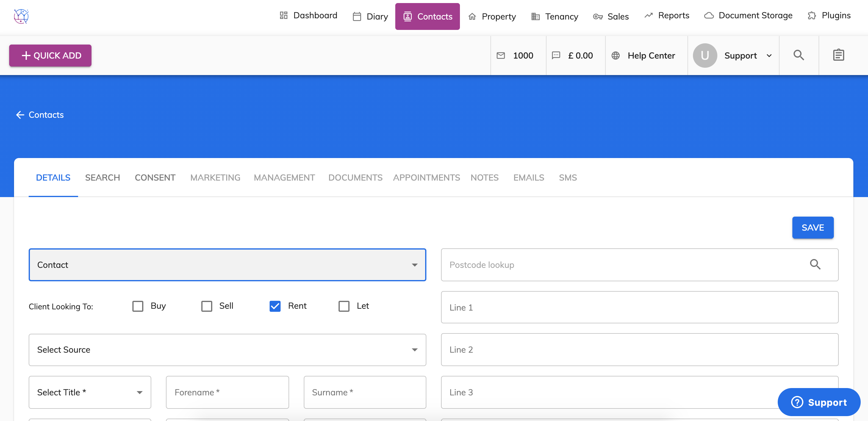
Task: Click the postcode lookup search icon
Action: pyautogui.click(x=815, y=264)
